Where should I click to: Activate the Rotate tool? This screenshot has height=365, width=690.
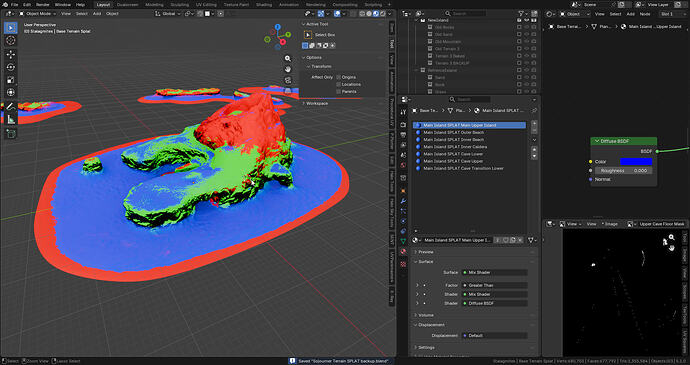(11, 67)
